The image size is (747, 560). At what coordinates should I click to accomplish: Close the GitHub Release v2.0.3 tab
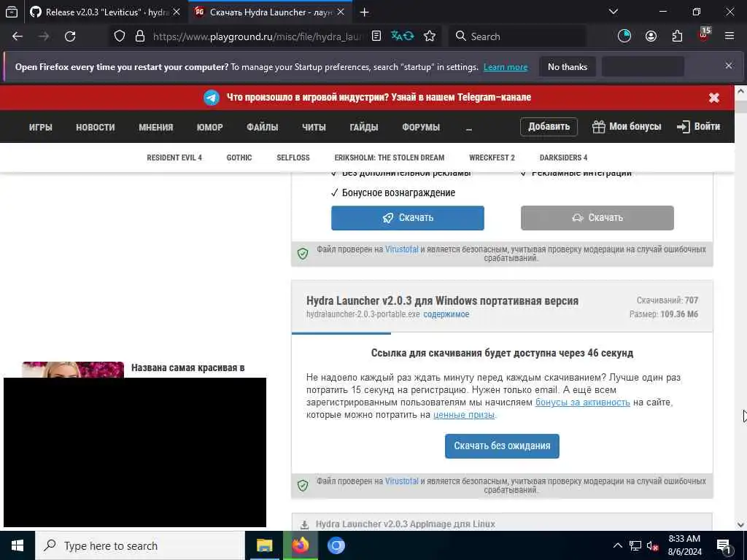[x=177, y=12]
